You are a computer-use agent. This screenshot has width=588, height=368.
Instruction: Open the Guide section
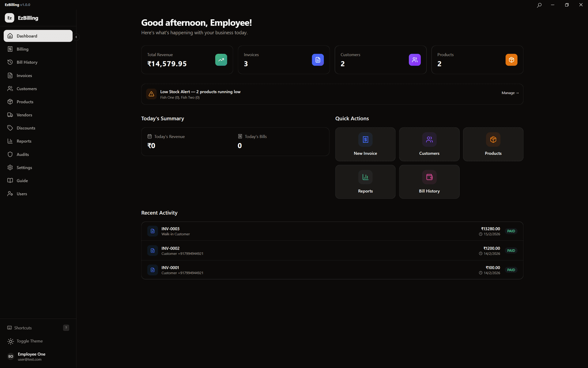(22, 180)
